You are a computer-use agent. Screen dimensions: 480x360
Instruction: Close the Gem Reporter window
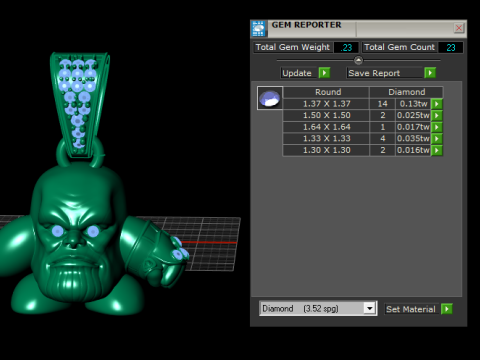point(459,28)
